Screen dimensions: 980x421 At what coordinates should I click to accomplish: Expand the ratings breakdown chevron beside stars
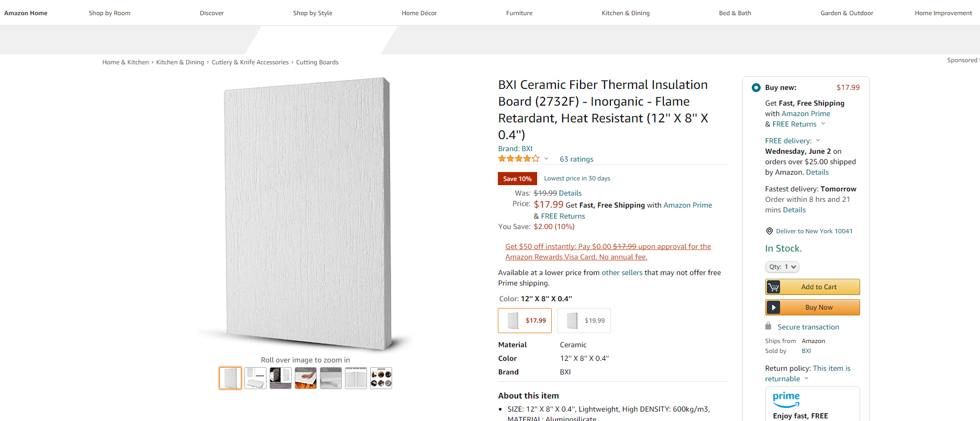[x=546, y=159]
